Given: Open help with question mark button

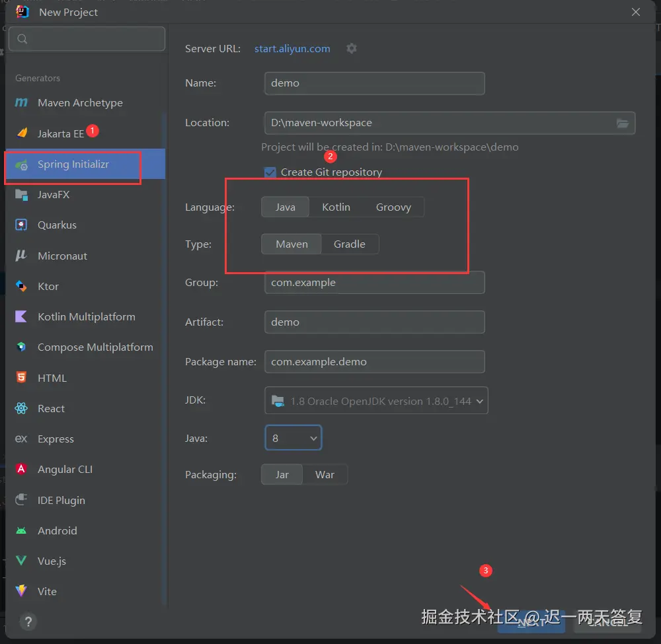Looking at the screenshot, I should coord(28,622).
